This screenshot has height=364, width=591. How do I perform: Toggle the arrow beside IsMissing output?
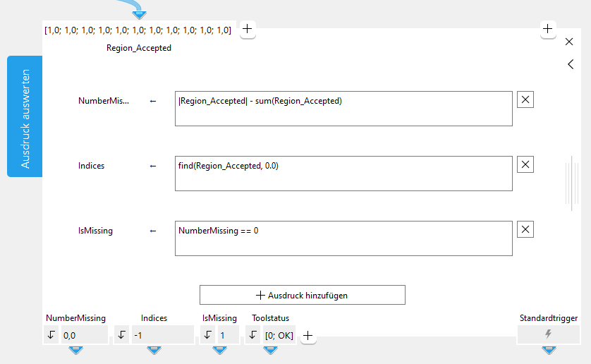coord(207,335)
